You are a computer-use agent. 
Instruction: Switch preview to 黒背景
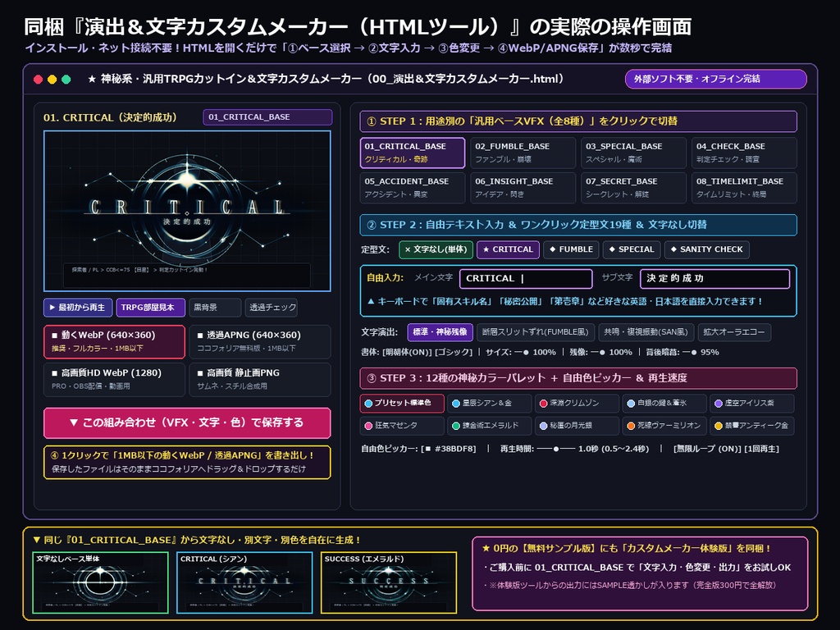pyautogui.click(x=214, y=308)
